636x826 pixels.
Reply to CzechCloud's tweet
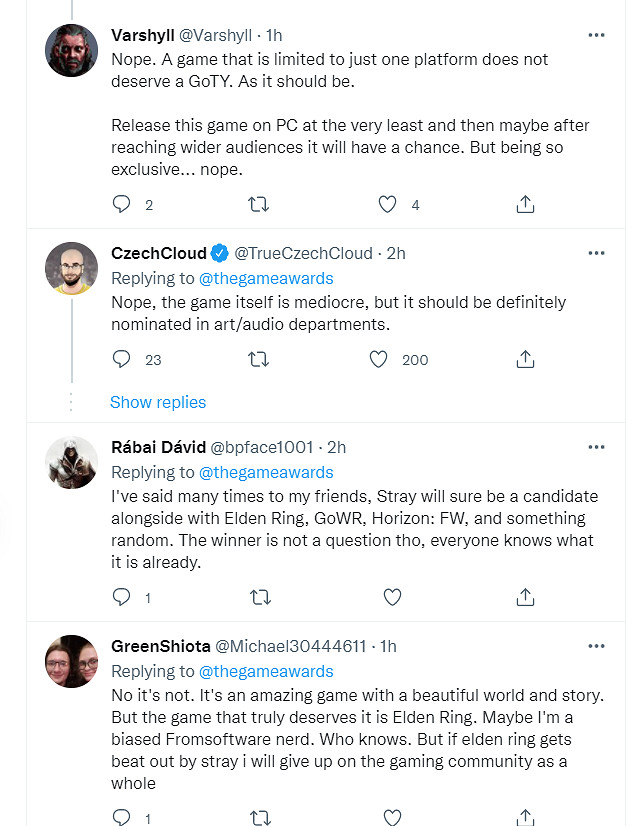[x=122, y=359]
